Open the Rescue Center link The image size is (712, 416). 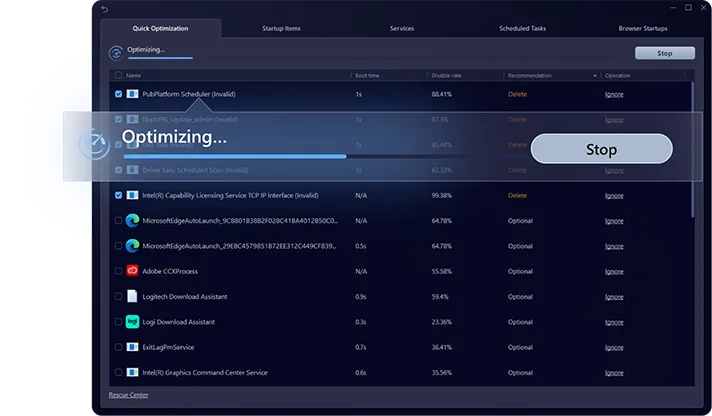129,395
